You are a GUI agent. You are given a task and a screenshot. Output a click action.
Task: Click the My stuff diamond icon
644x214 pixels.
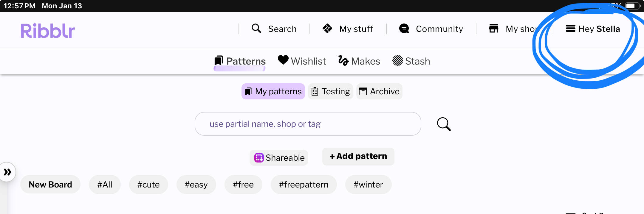pos(327,29)
